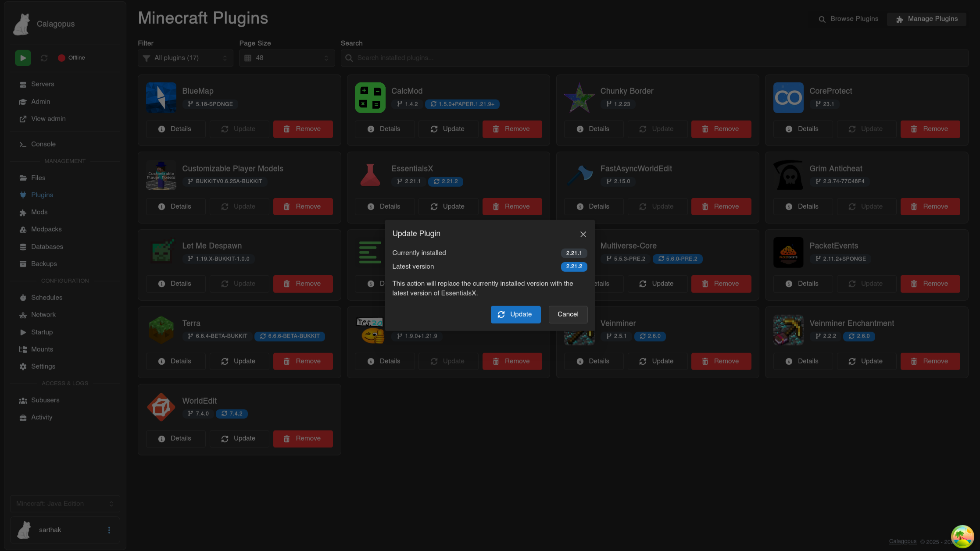
Task: Click the green start server play icon
Action: click(23, 58)
